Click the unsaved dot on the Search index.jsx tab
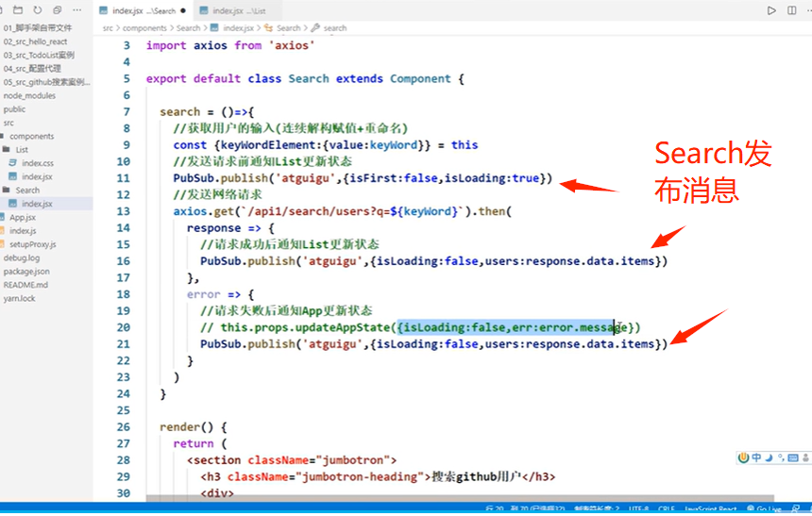 pos(183,11)
